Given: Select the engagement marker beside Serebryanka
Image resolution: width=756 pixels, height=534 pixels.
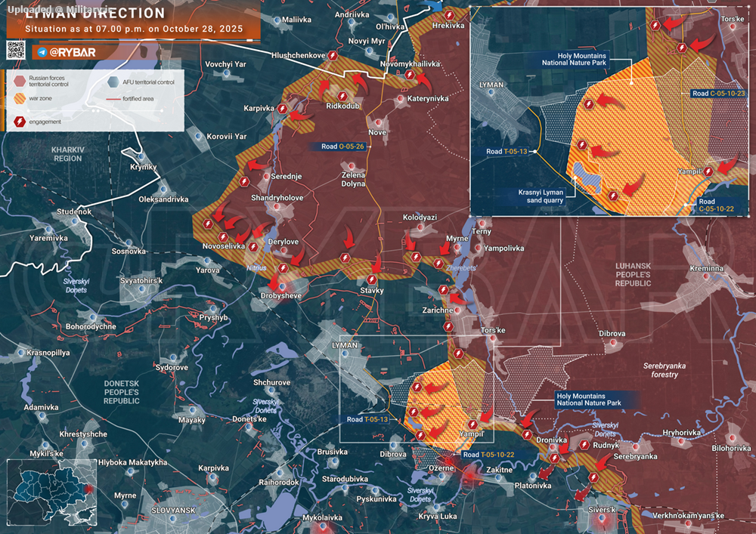Looking at the screenshot, I should [x=593, y=477].
